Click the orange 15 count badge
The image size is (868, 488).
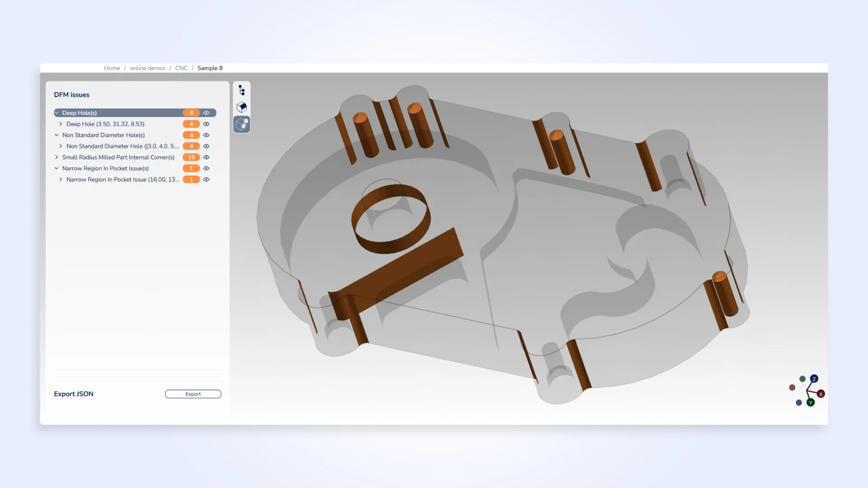point(191,157)
